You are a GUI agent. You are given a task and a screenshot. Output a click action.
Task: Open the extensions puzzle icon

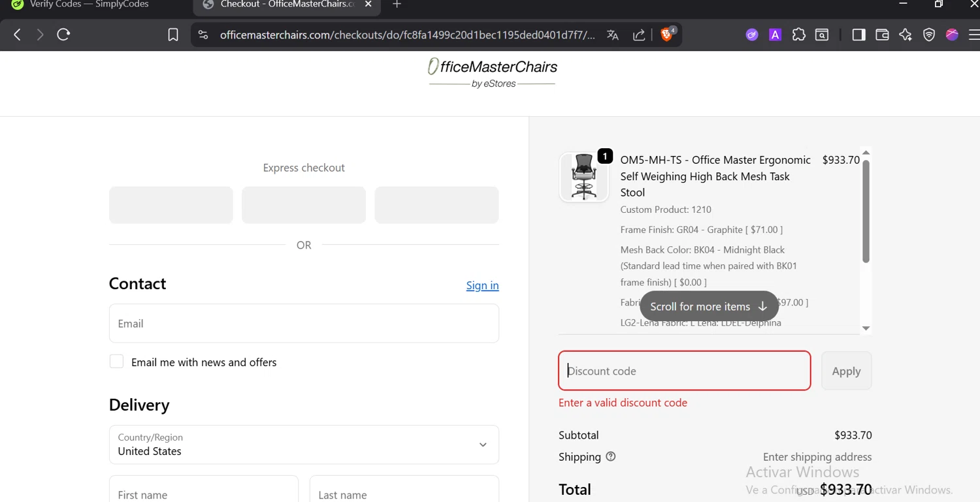point(798,35)
